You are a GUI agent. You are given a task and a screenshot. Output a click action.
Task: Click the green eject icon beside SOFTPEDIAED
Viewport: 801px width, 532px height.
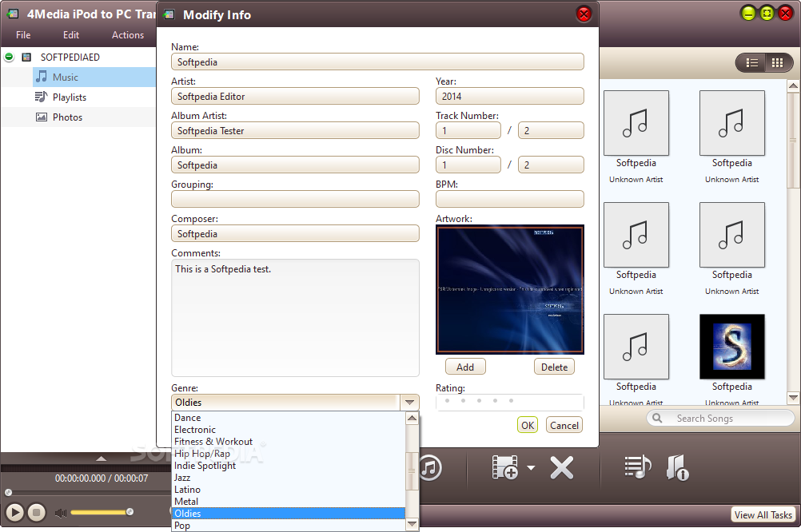[10, 57]
